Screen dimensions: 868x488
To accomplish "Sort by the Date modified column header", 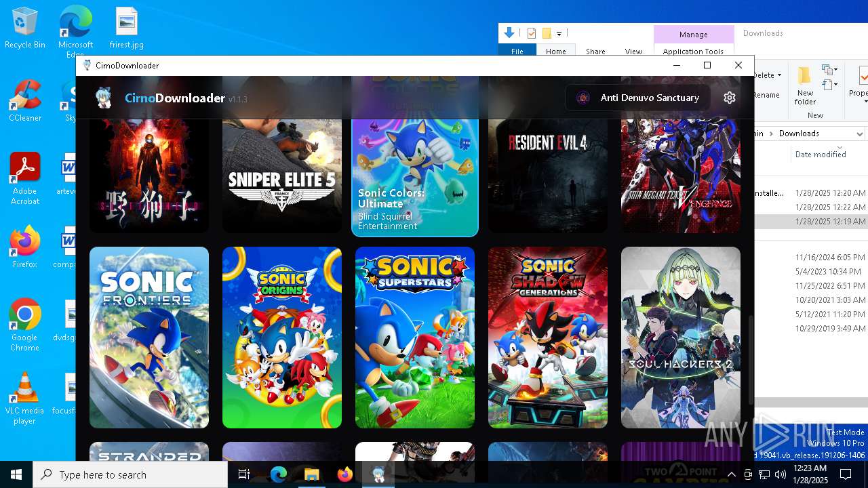I will 821,155.
